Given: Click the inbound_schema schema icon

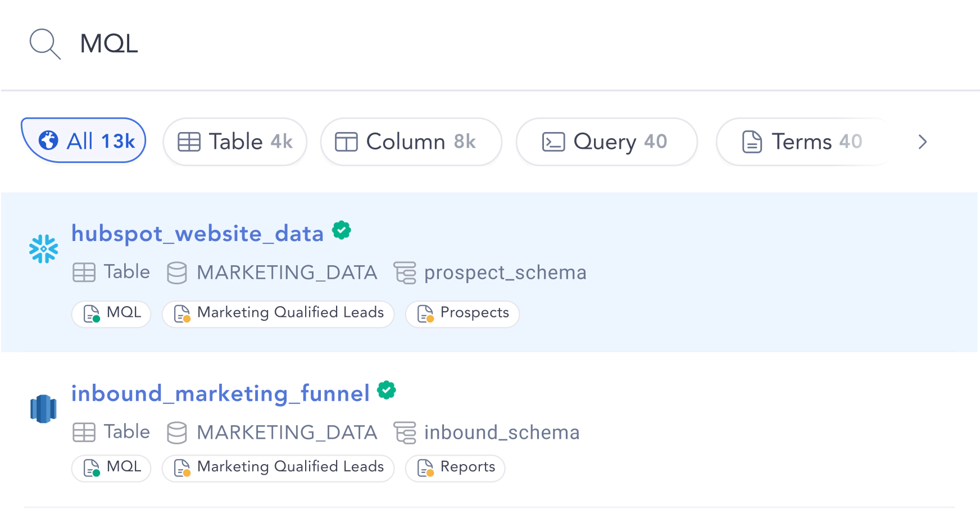Looking at the screenshot, I should 405,433.
